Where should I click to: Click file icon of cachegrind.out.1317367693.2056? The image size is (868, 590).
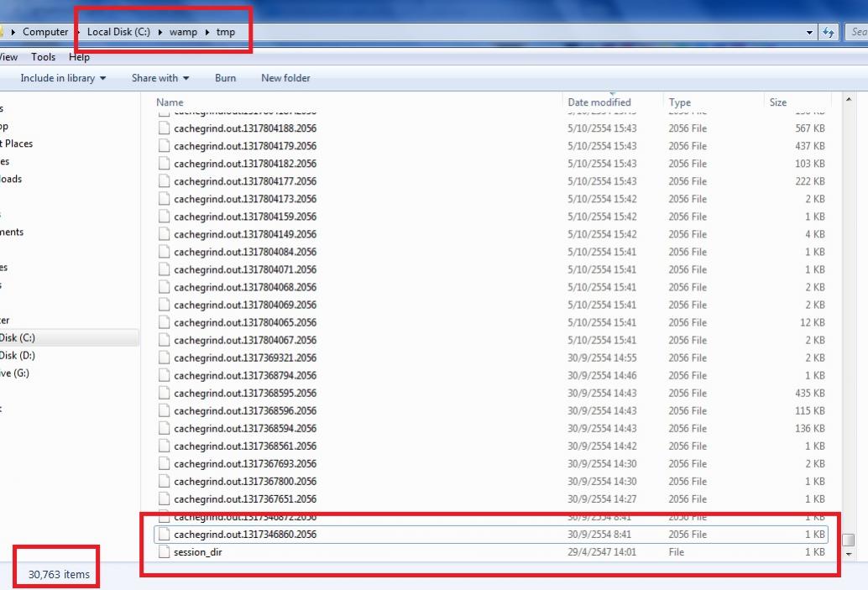[164, 464]
